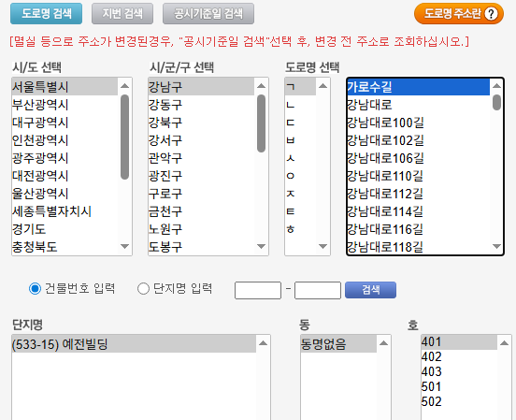This screenshot has width=516, height=420.
Task: Click the blue 검색 button
Action: pyautogui.click(x=370, y=290)
